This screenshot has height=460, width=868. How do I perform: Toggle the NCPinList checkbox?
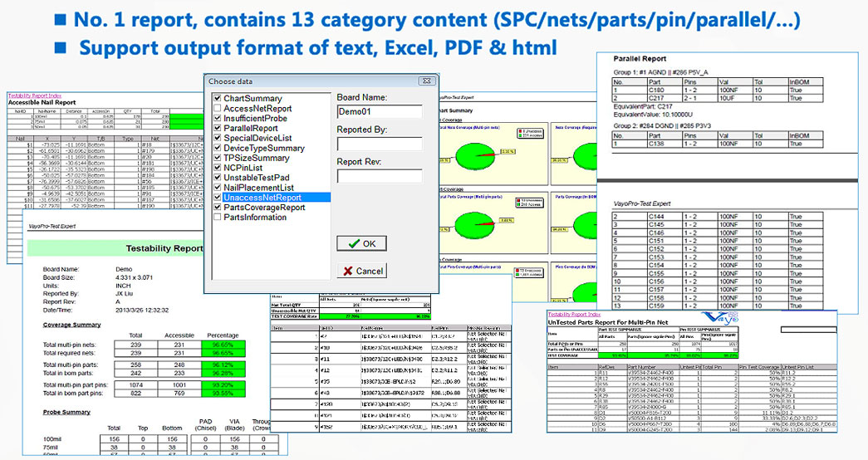(218, 168)
